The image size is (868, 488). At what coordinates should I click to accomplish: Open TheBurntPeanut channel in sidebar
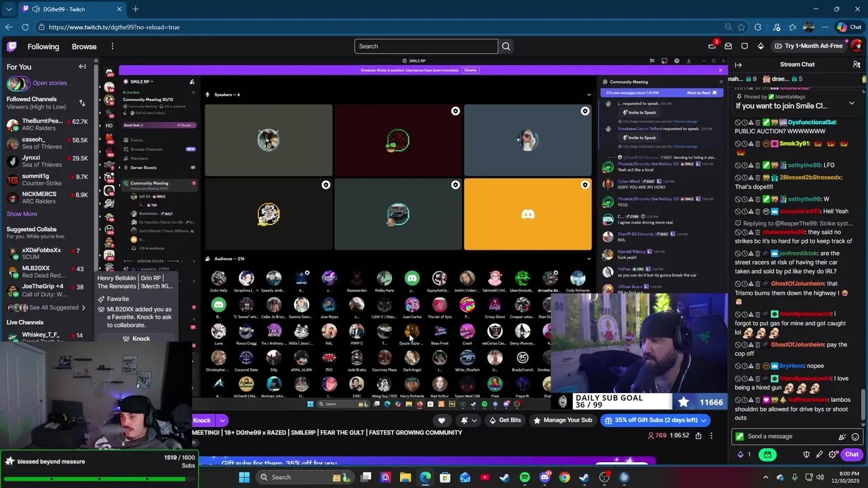pyautogui.click(x=47, y=125)
